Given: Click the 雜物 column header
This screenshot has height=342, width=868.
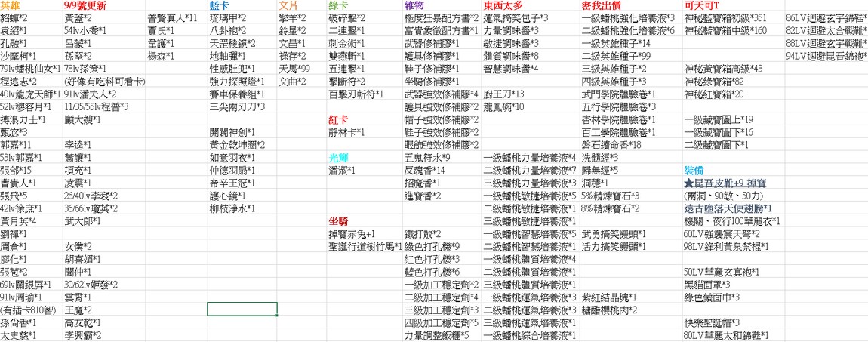Looking at the screenshot, I should 415,5.
